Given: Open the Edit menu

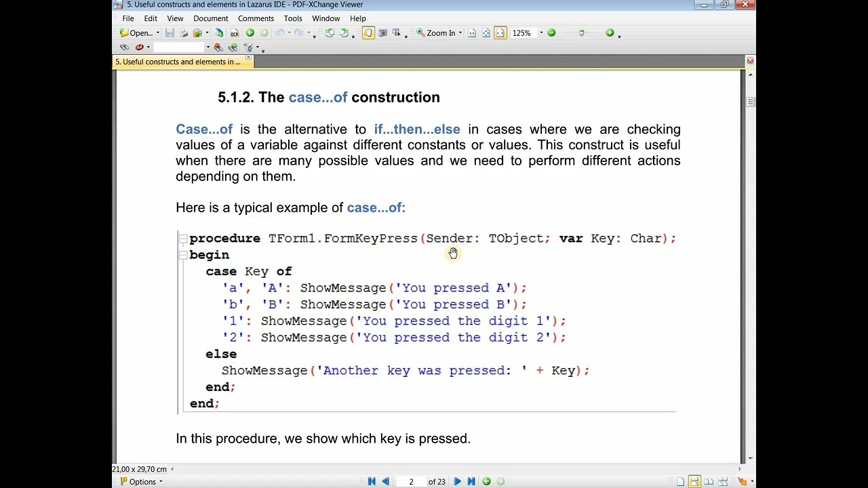Looking at the screenshot, I should coord(151,18).
